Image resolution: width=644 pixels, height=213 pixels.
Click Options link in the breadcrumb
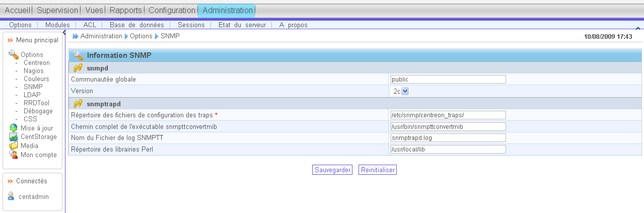pos(141,36)
